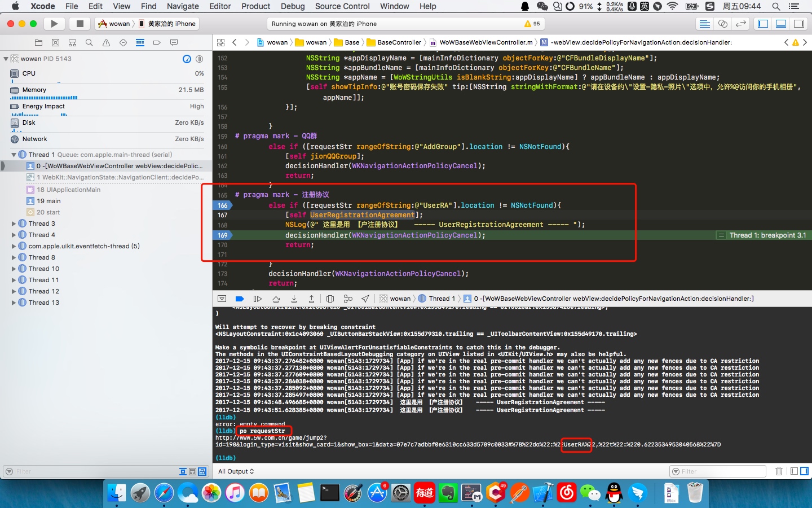812x508 pixels.
Task: Collapse the wowan PID 5143 process
Action: pos(6,59)
